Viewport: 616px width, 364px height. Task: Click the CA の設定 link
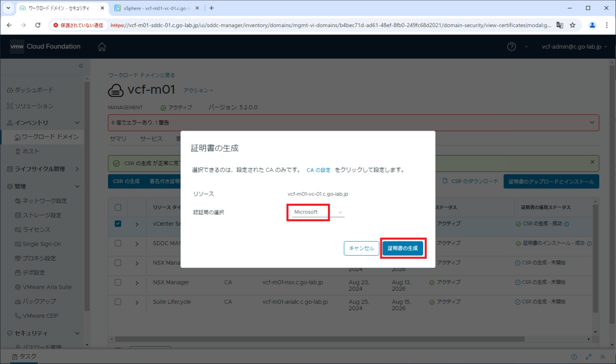coord(318,169)
